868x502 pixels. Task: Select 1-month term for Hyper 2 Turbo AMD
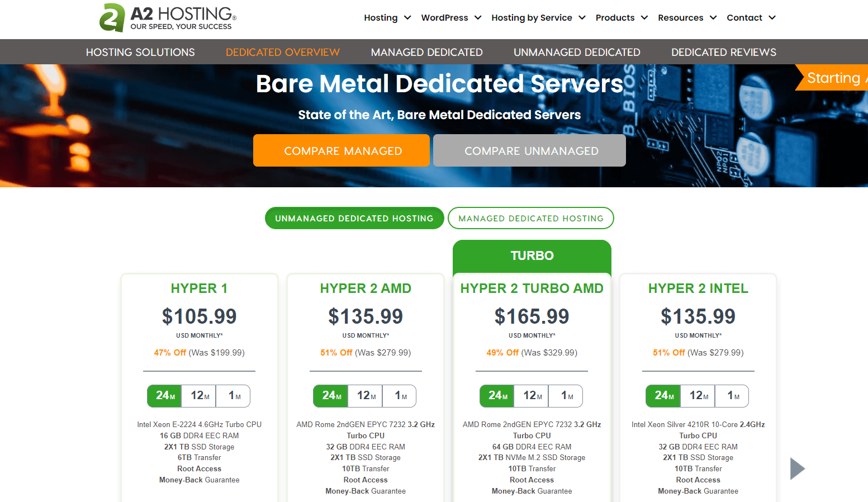coord(566,396)
